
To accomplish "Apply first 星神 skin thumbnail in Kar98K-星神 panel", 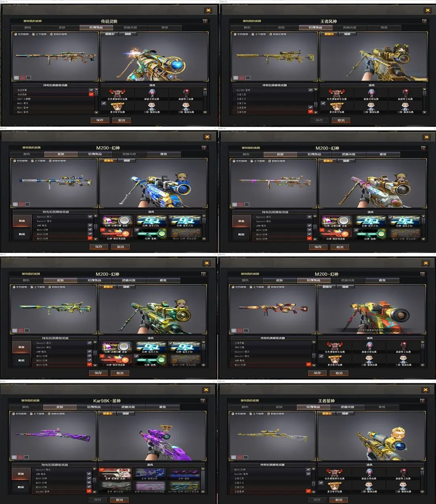I will 116,474.
